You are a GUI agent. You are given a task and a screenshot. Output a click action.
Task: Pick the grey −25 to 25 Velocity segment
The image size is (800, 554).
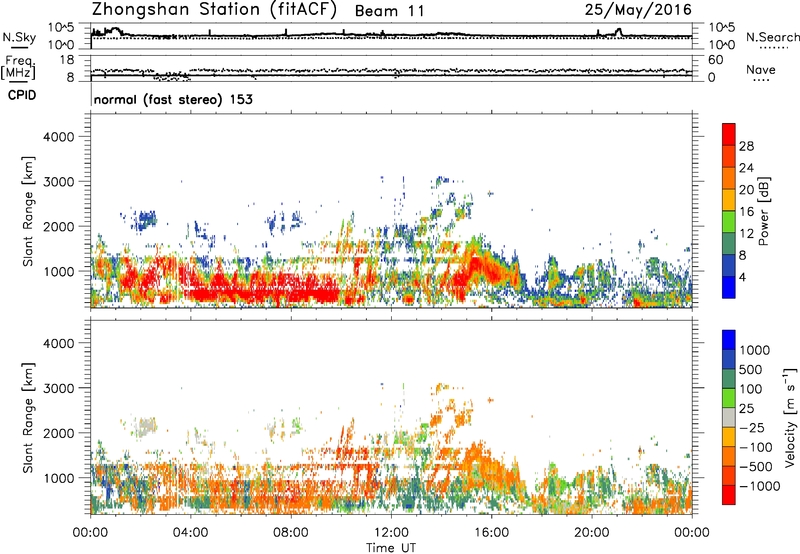pyautogui.click(x=729, y=417)
